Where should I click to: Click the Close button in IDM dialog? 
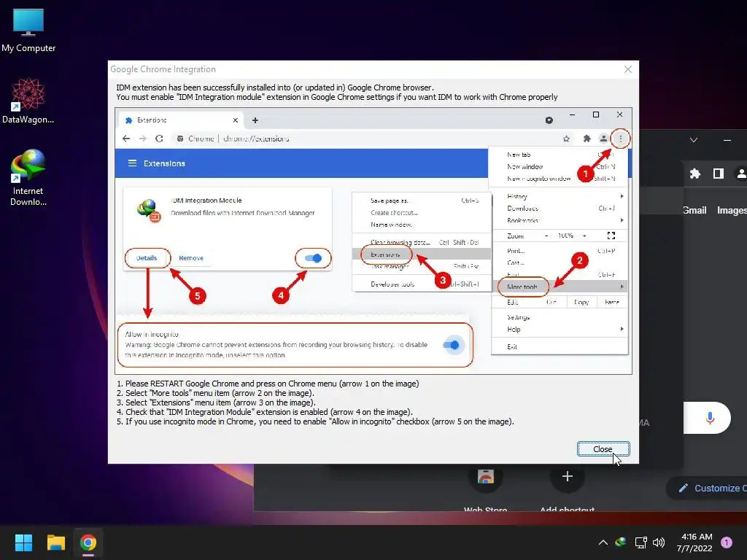point(603,449)
